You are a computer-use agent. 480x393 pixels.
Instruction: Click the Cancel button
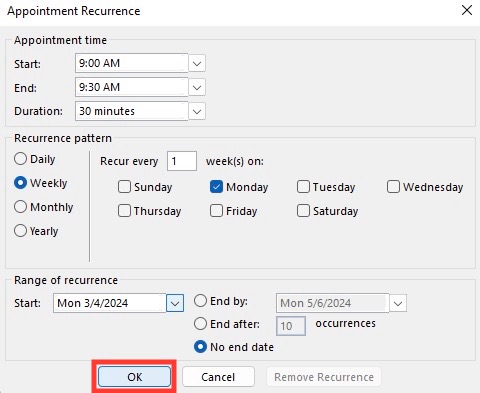pos(218,377)
